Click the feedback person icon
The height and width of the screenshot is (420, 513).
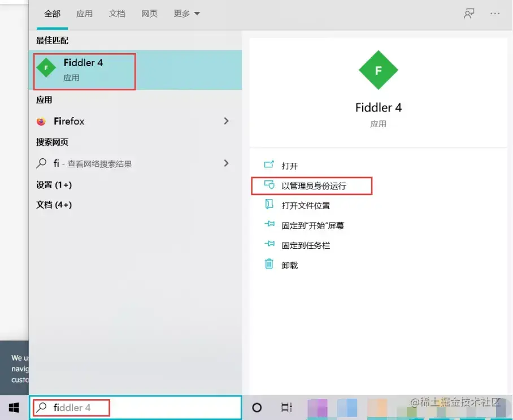click(469, 14)
